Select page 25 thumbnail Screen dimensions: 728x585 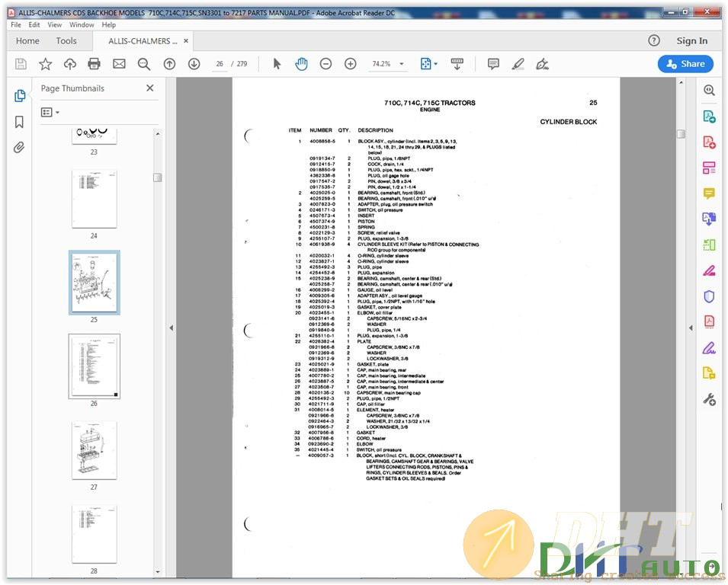pyautogui.click(x=95, y=283)
